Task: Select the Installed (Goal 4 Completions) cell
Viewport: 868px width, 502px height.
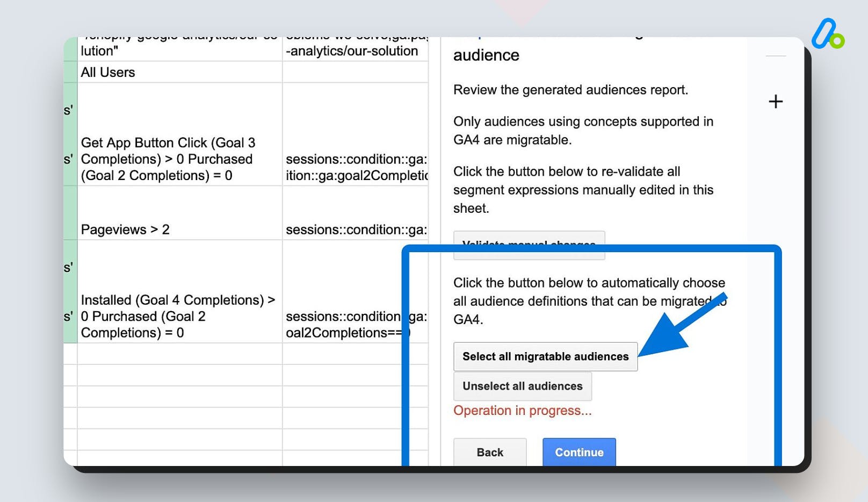Action: pos(180,292)
